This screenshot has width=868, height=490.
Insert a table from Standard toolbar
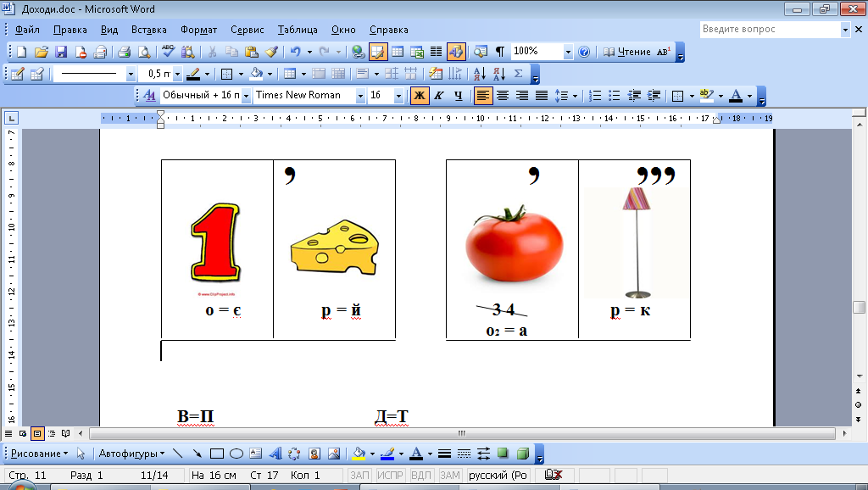[398, 52]
